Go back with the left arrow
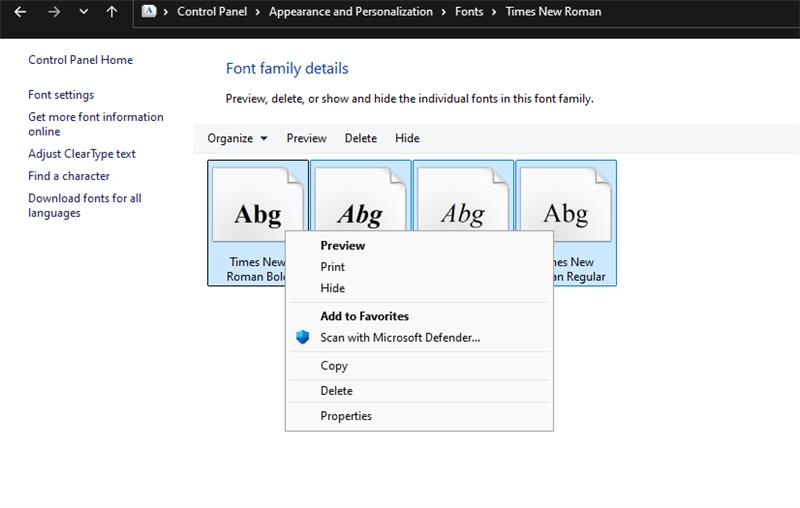 coord(20,12)
